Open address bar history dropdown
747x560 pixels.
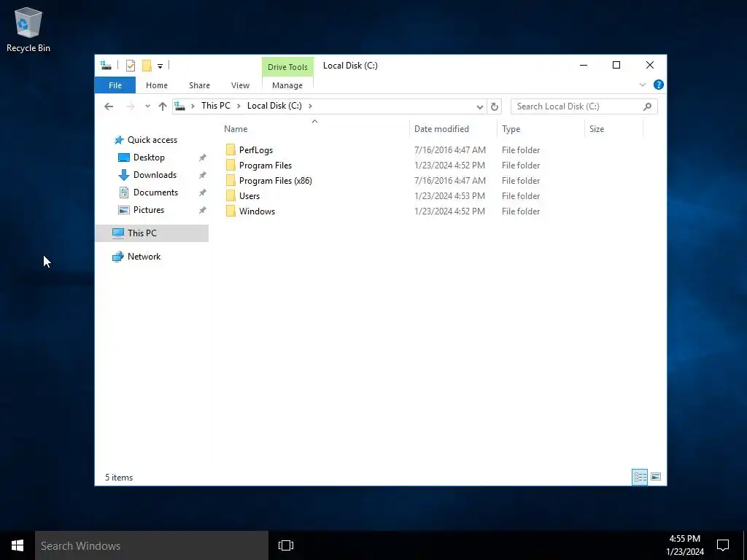tap(480, 106)
